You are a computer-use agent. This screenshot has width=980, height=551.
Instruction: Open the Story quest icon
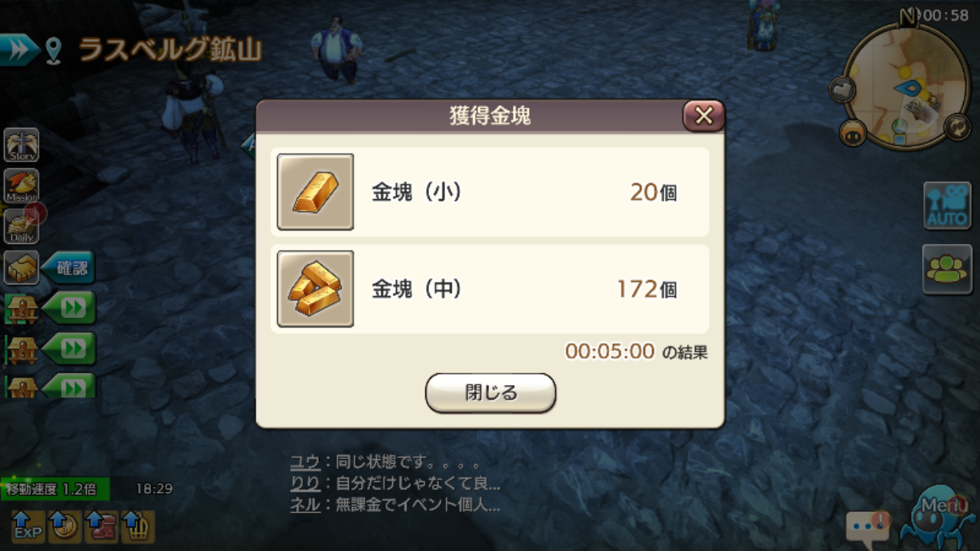pyautogui.click(x=21, y=145)
